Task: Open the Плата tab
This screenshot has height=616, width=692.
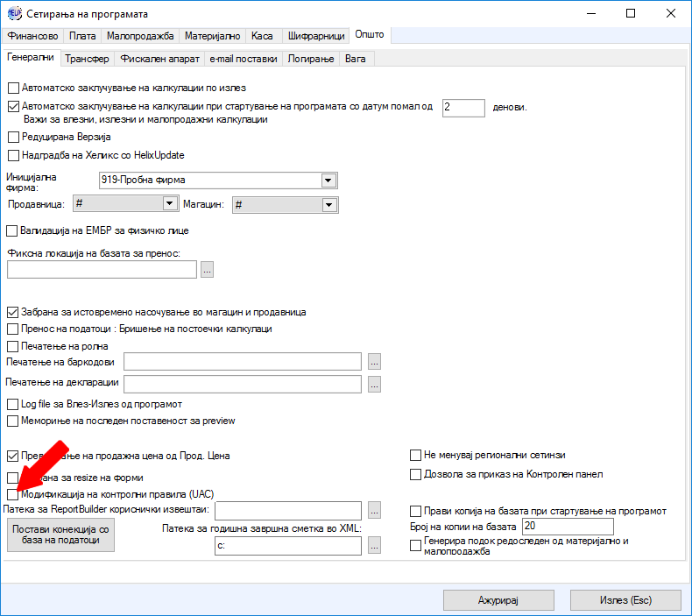Action: tap(82, 36)
